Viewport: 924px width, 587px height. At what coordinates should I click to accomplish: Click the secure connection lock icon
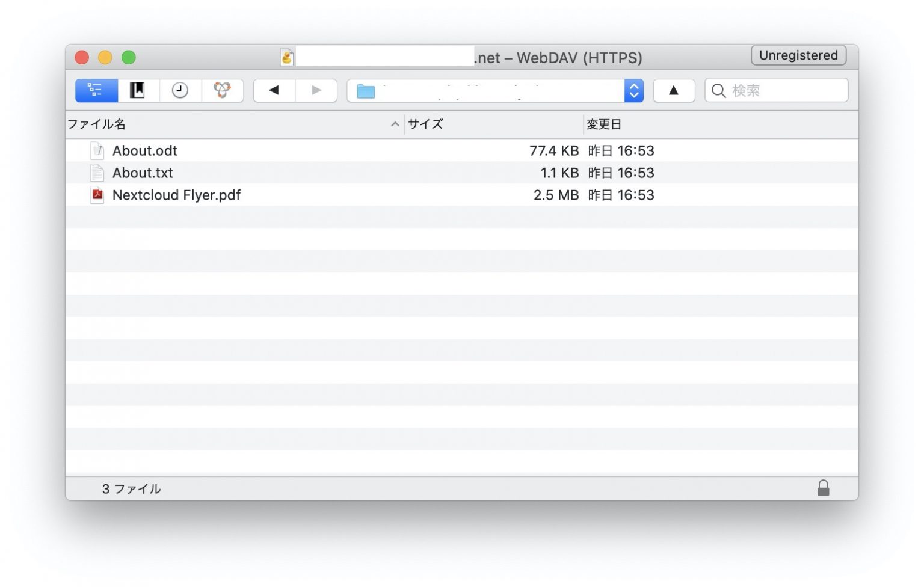[823, 488]
